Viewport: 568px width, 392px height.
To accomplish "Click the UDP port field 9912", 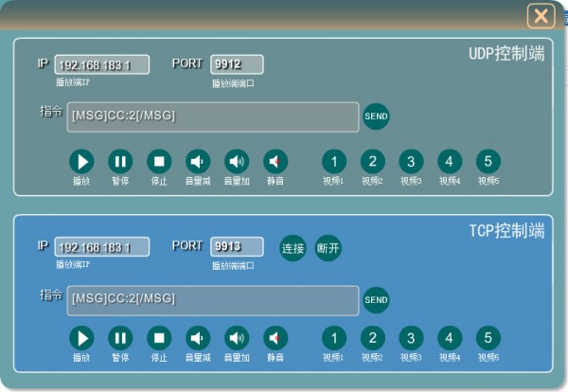I will pos(237,64).
